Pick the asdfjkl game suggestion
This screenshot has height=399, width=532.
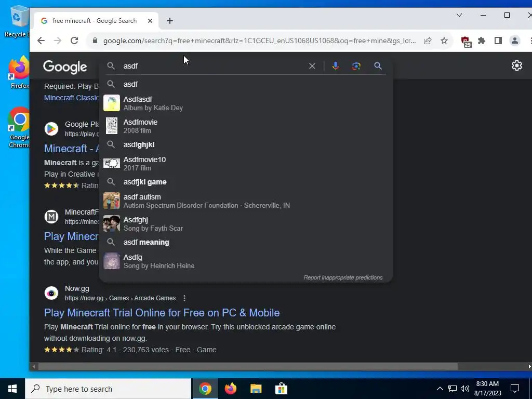click(246, 182)
